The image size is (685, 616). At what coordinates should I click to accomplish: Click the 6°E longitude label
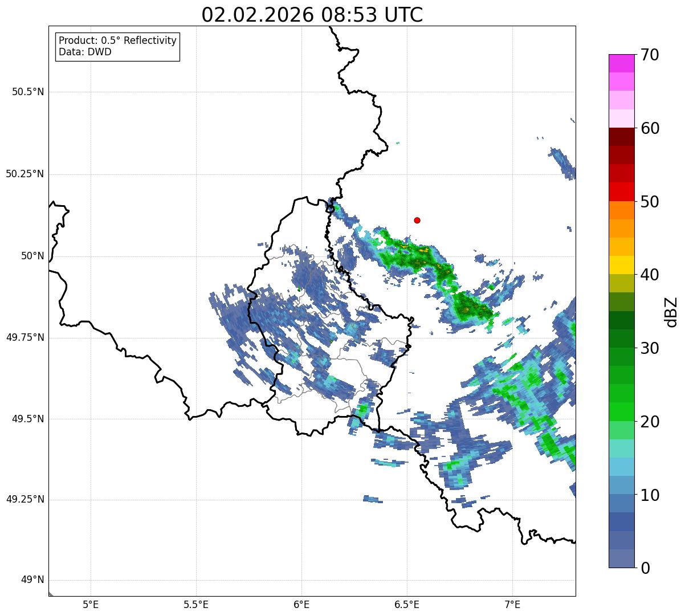point(301,604)
